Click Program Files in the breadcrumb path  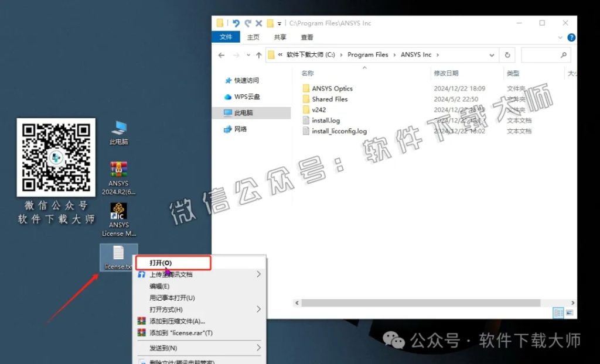point(368,54)
